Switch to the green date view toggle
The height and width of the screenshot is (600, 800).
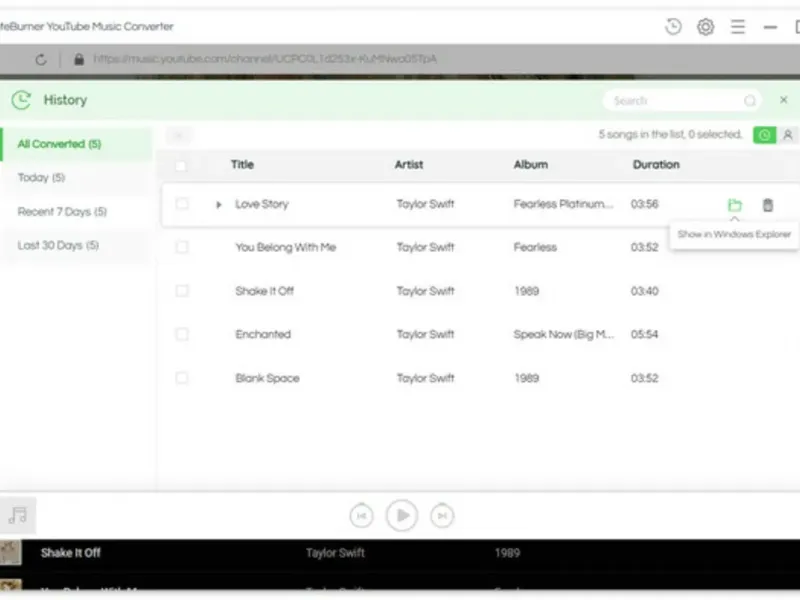(x=764, y=135)
